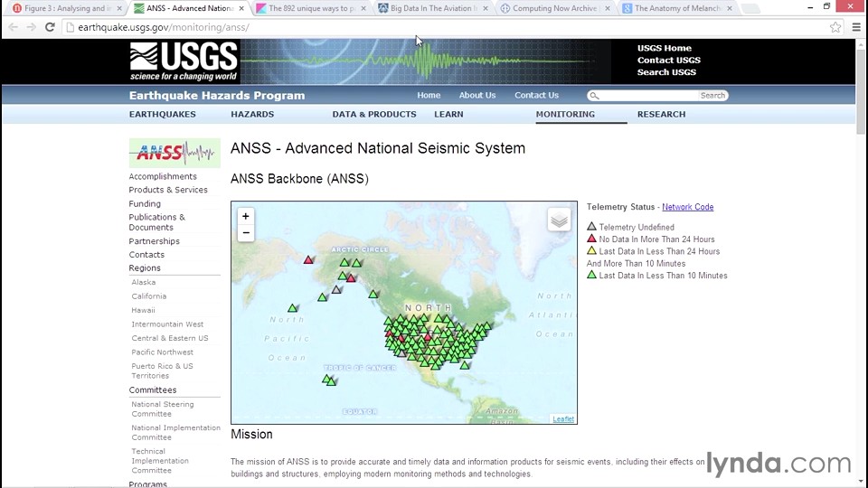The width and height of the screenshot is (868, 488).
Task: Click the browser back arrow
Action: pos(14,27)
